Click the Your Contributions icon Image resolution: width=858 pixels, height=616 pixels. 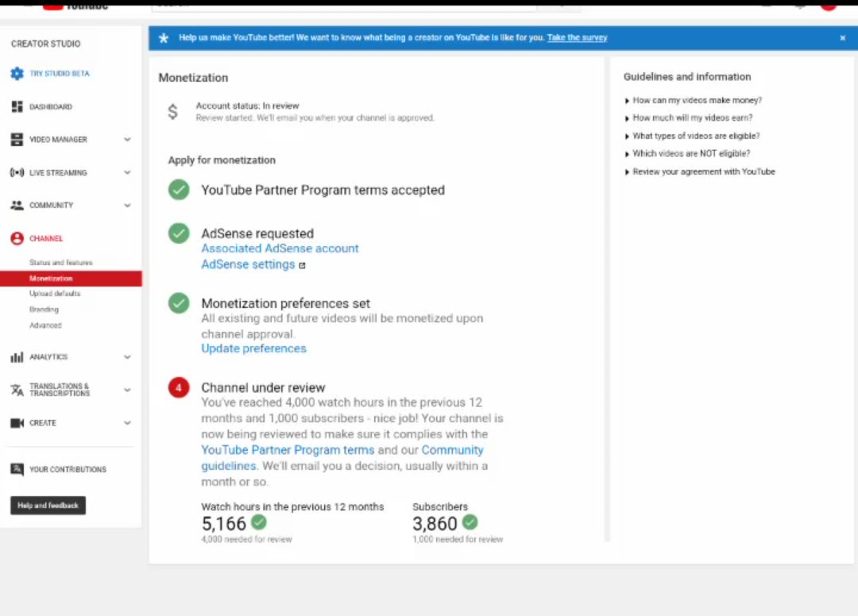pos(17,469)
